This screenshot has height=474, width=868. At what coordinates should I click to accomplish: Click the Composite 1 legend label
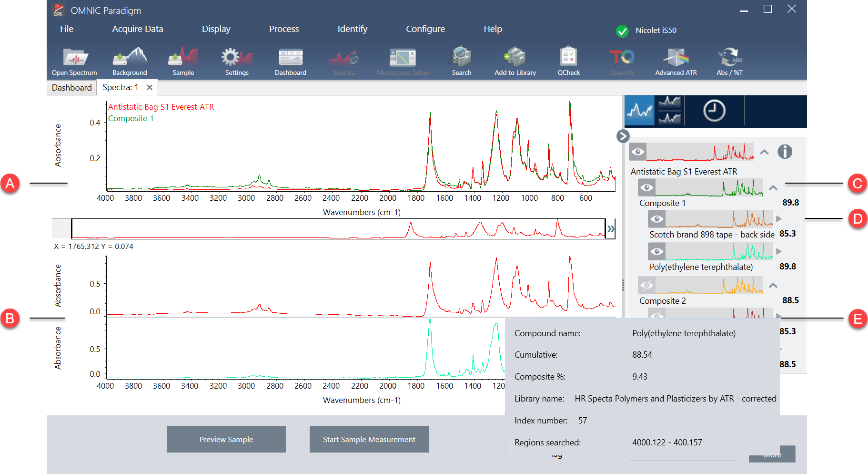[x=131, y=118]
